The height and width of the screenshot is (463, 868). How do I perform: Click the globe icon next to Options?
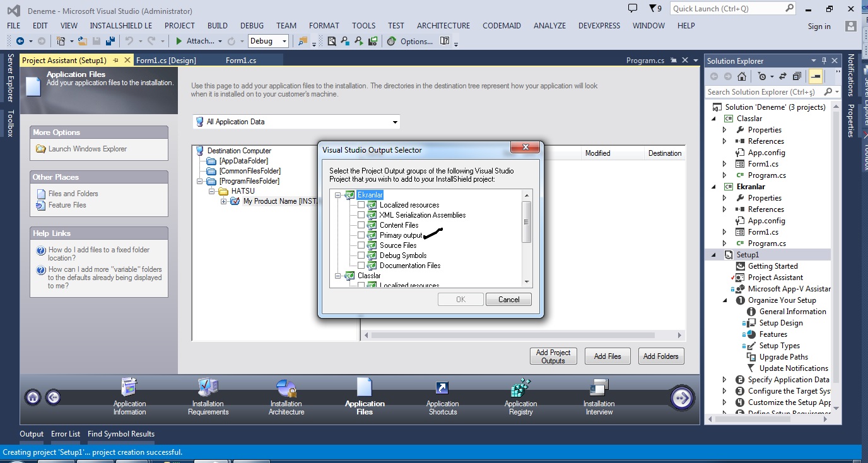391,41
